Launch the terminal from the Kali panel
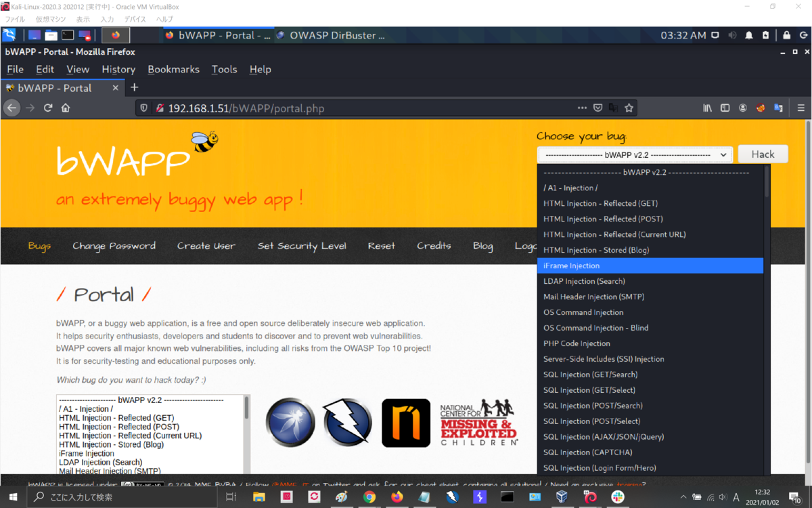The image size is (812, 508). coord(68,35)
